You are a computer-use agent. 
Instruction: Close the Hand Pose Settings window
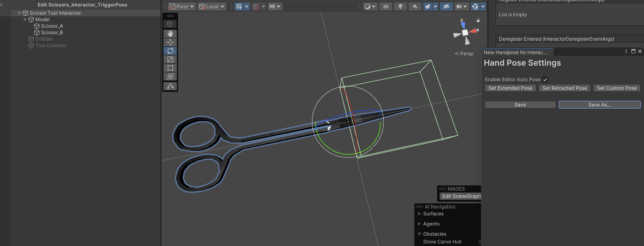point(640,51)
